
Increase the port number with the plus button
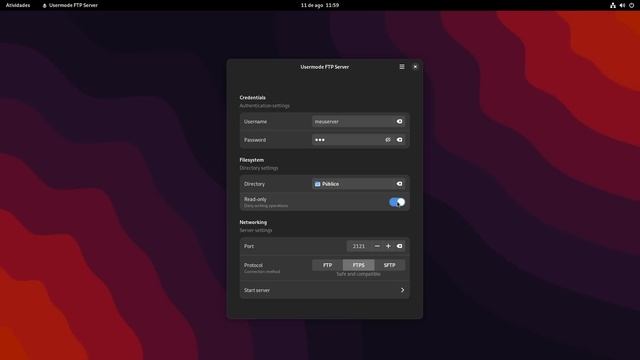tap(388, 246)
